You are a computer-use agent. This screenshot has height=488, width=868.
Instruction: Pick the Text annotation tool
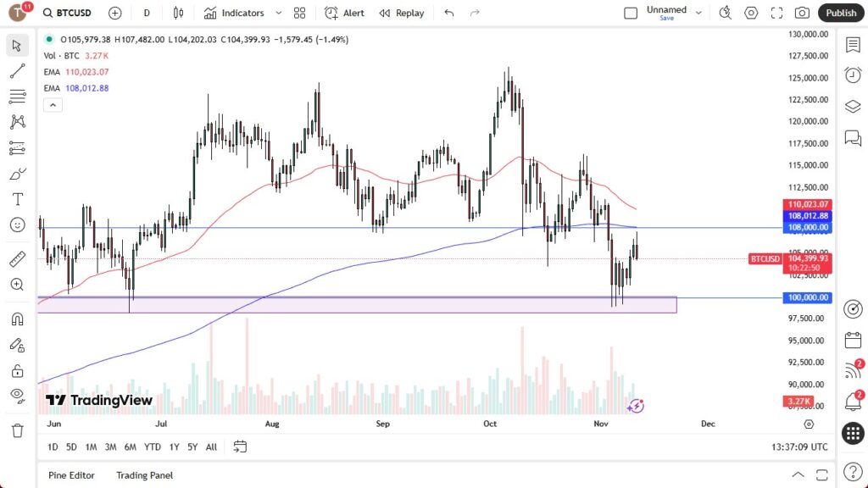point(17,199)
